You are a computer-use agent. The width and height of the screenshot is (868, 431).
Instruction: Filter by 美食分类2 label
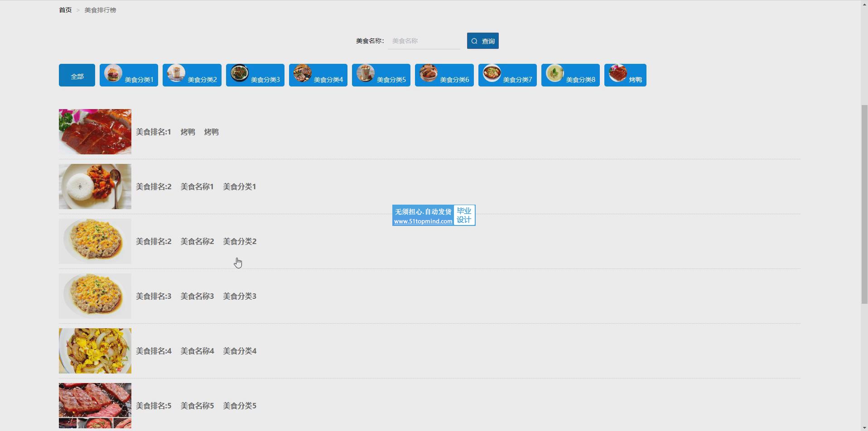tap(202, 80)
